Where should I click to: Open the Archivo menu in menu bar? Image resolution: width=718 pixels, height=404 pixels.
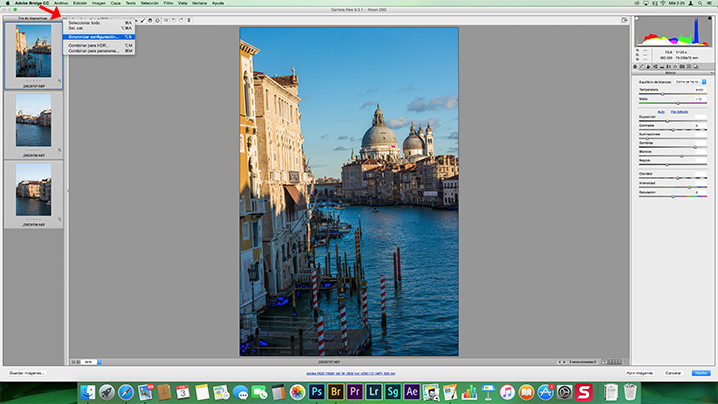[61, 3]
